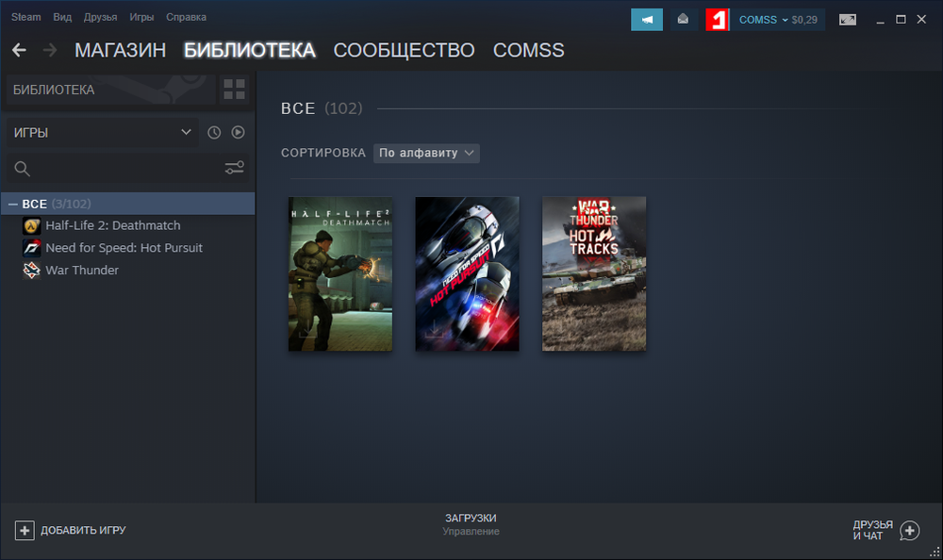Viewport: 943px width, 560px height.
Task: Click the window resize grip
Action: [x=935, y=552]
